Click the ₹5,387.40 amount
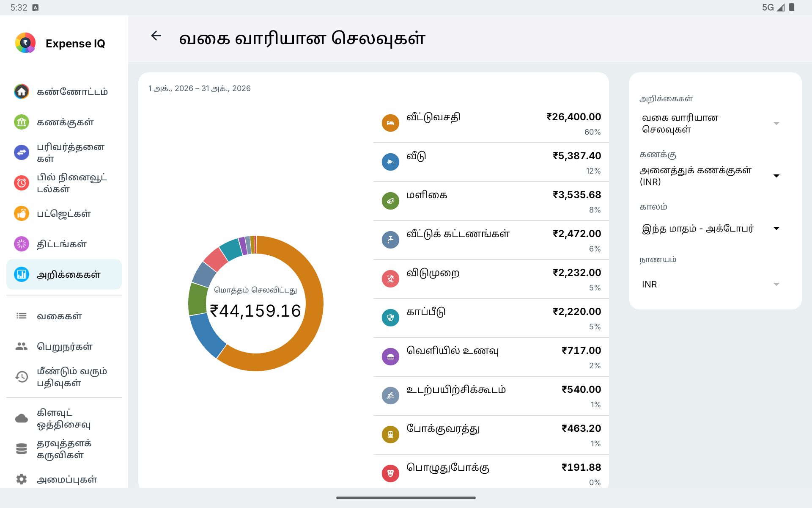The image size is (812, 508). coord(577,156)
